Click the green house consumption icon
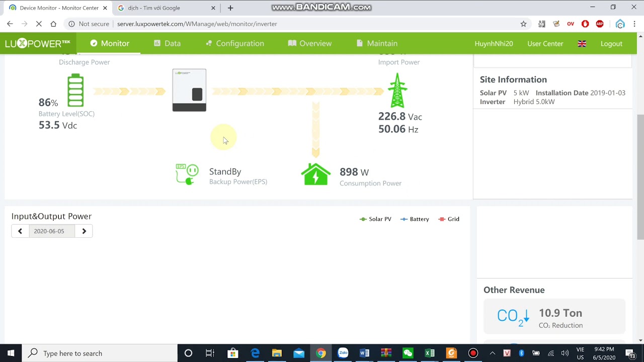This screenshot has height=362, width=644. click(x=315, y=174)
